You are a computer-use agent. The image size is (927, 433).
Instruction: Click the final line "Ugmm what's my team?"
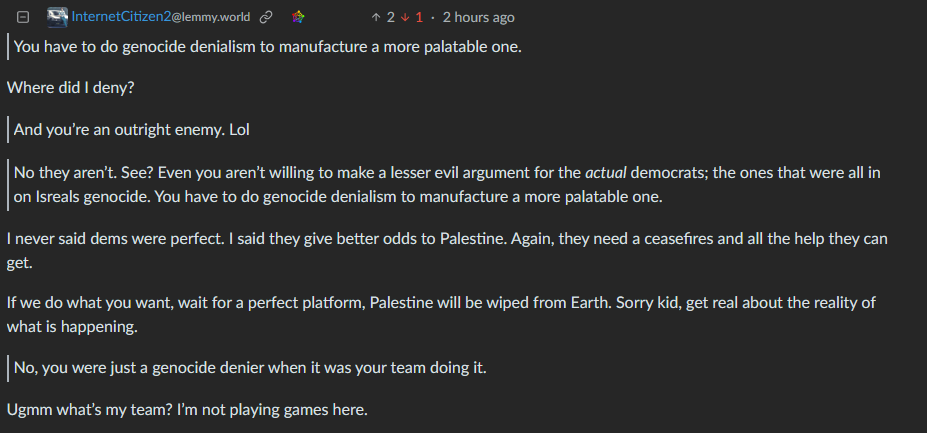187,409
